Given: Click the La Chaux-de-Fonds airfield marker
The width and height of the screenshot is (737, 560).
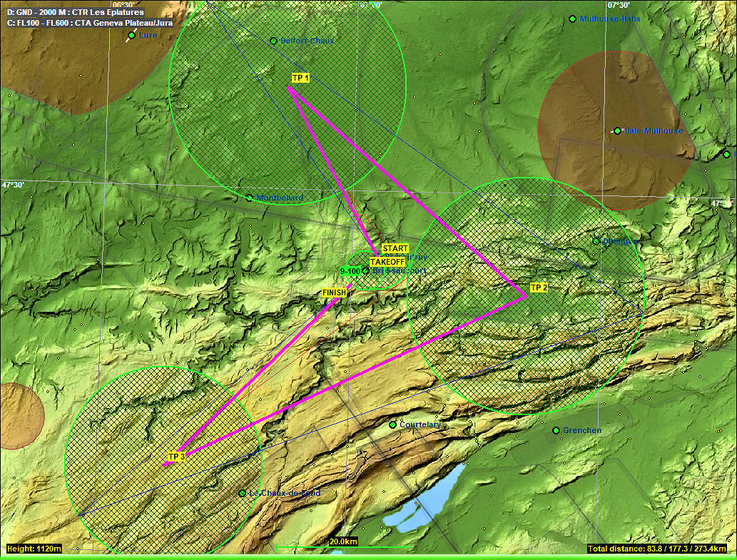Looking at the screenshot, I should [242, 493].
